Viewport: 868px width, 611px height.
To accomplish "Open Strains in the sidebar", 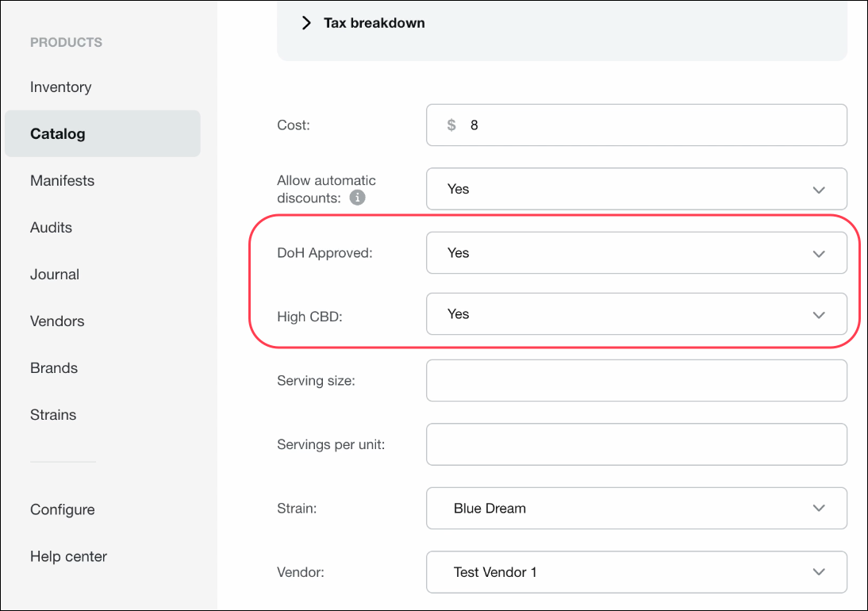I will (53, 415).
